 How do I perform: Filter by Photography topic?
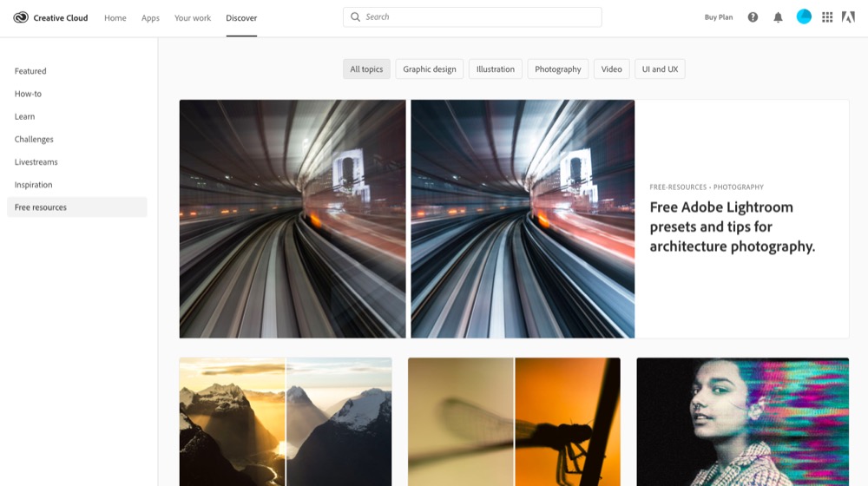[x=558, y=69]
